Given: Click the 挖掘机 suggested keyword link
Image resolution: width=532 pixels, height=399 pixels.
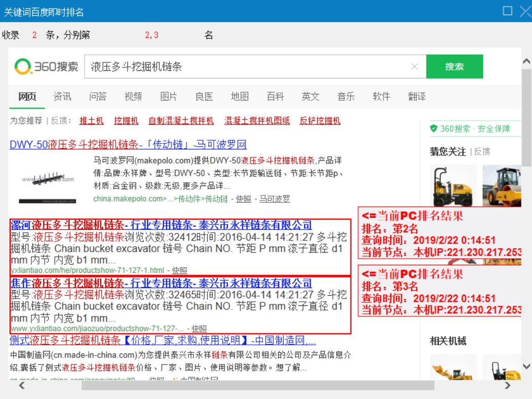Looking at the screenshot, I should 126,121.
